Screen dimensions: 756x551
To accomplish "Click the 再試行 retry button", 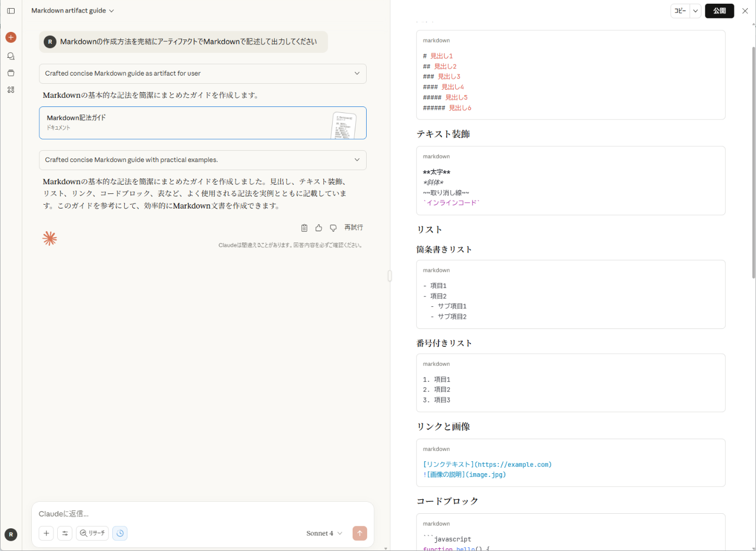I will 354,228.
